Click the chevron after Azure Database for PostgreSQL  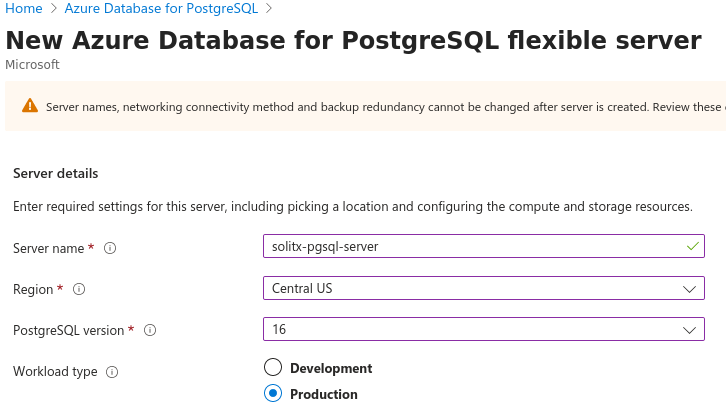pos(269,9)
